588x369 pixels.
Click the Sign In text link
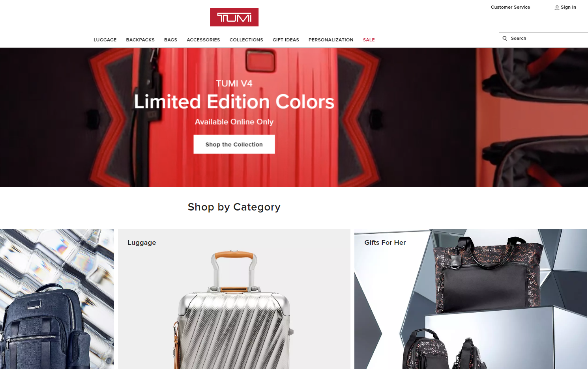(x=568, y=7)
